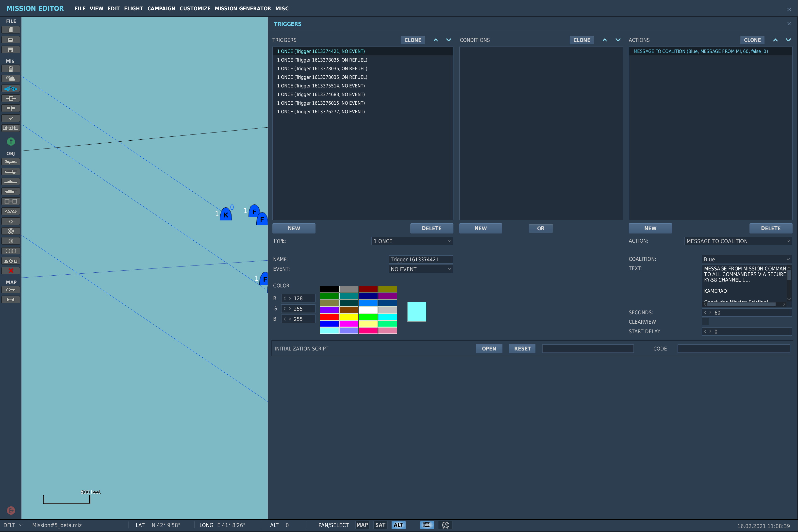The height and width of the screenshot is (532, 798).
Task: Open the open-mission folder icon
Action: point(11,40)
